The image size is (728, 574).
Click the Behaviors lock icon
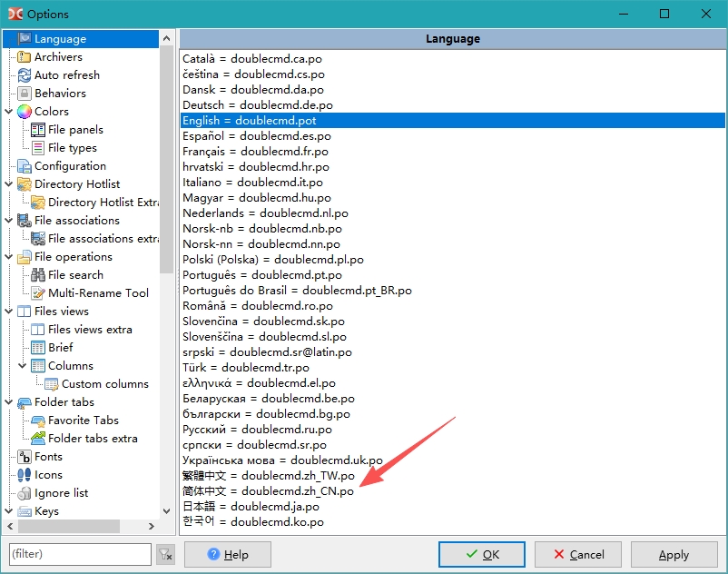25,93
